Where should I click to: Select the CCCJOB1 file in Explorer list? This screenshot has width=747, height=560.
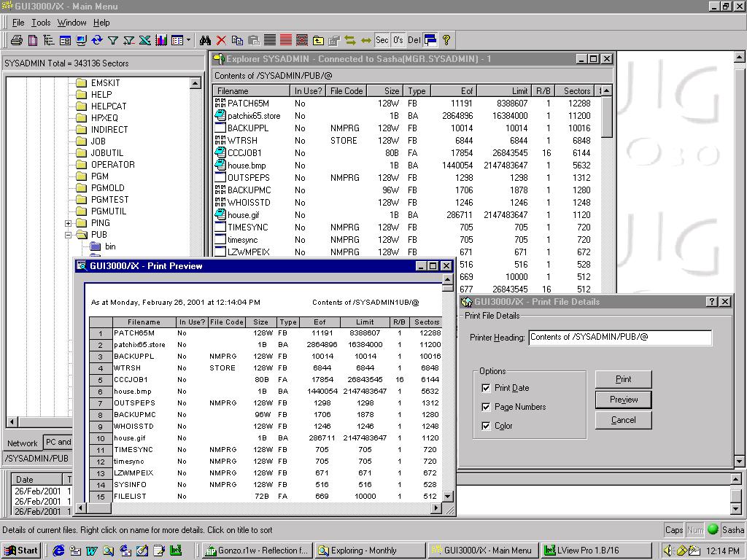[244, 153]
